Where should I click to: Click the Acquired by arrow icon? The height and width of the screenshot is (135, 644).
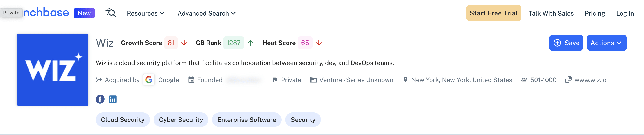[99, 80]
